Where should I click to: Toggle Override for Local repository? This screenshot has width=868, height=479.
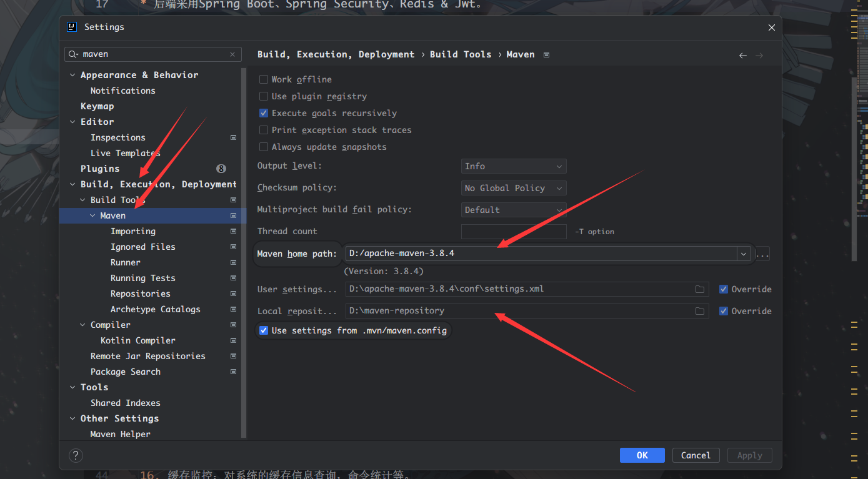(x=724, y=311)
